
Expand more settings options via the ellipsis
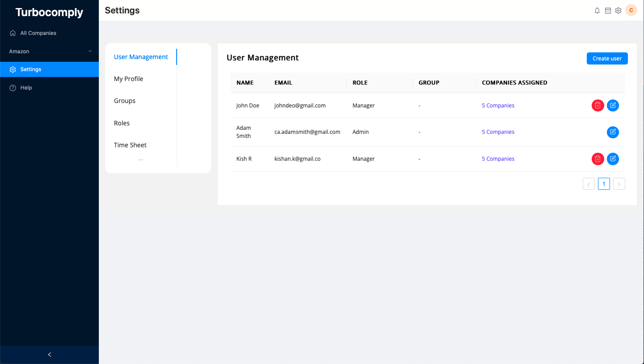(x=140, y=158)
